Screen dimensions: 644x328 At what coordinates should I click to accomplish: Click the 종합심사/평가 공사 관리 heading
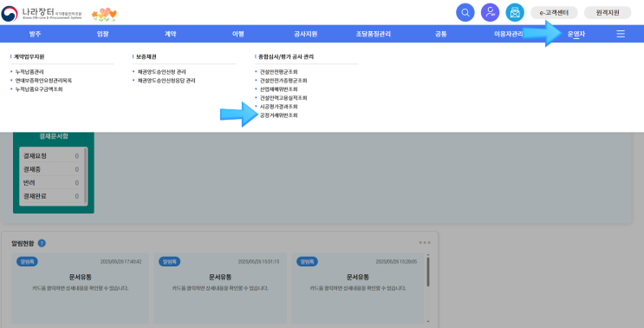click(x=286, y=56)
